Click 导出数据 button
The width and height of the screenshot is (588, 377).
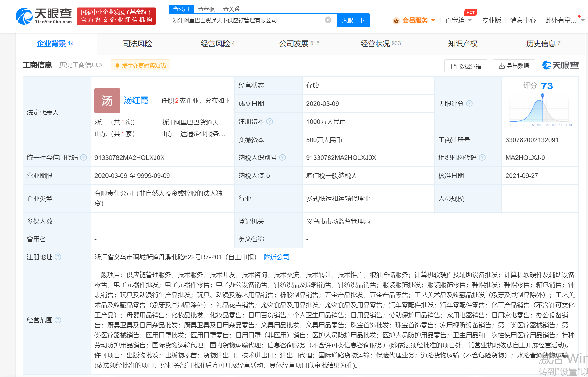[514, 66]
